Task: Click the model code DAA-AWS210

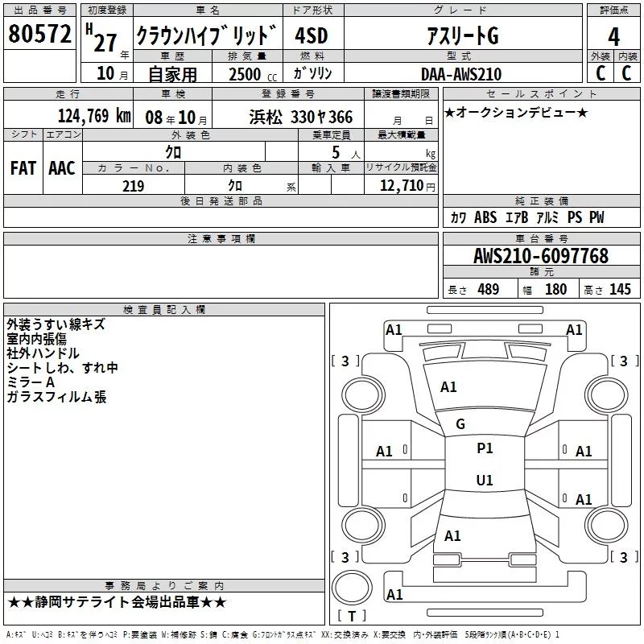Action: click(460, 74)
